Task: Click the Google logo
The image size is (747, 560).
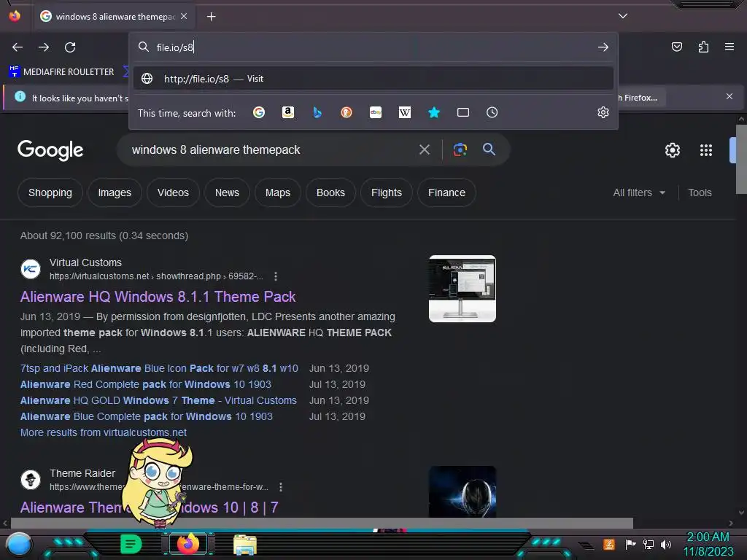Action: [50, 150]
